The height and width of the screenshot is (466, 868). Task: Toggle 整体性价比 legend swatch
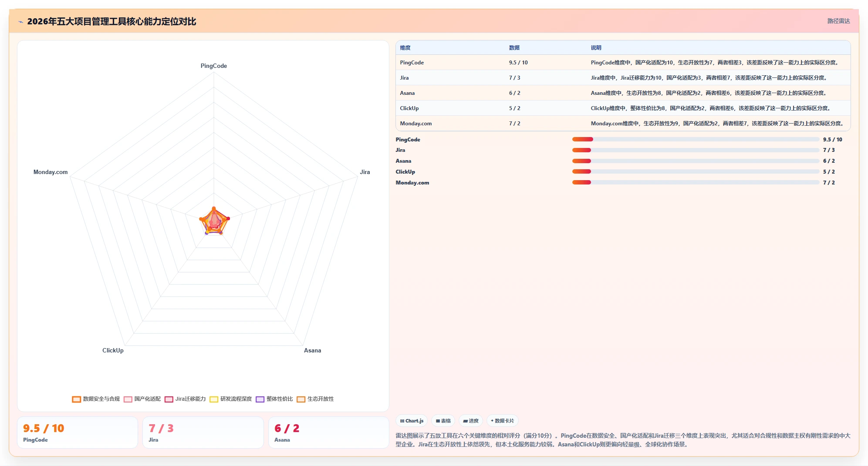click(260, 399)
